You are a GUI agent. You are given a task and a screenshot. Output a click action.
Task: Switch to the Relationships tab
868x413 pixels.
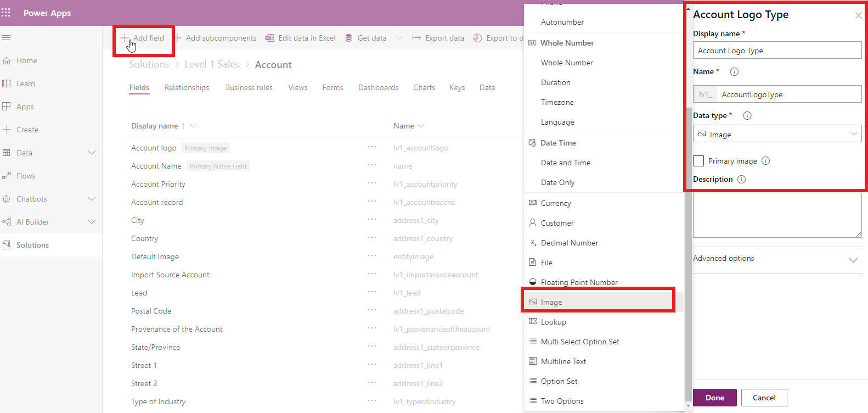[x=187, y=87]
